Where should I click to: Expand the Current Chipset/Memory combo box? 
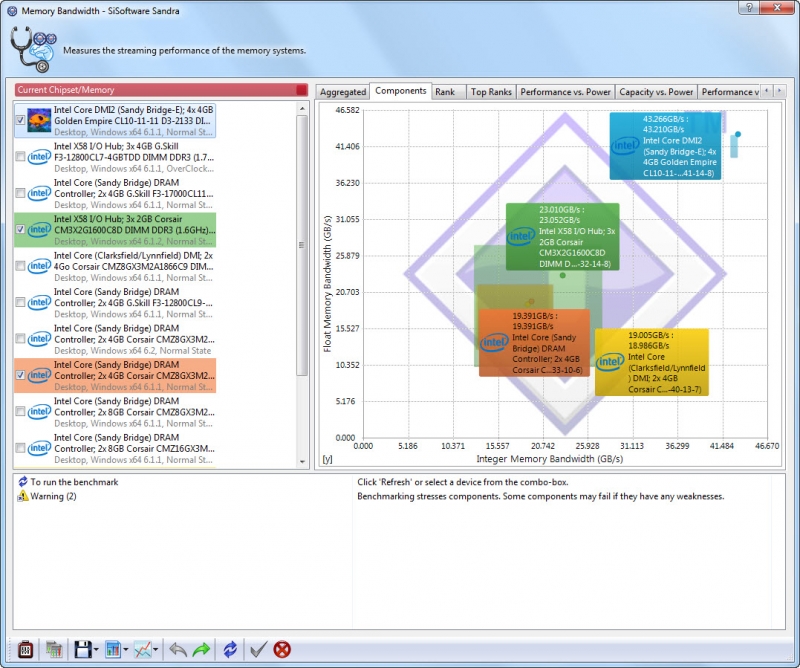(161, 90)
